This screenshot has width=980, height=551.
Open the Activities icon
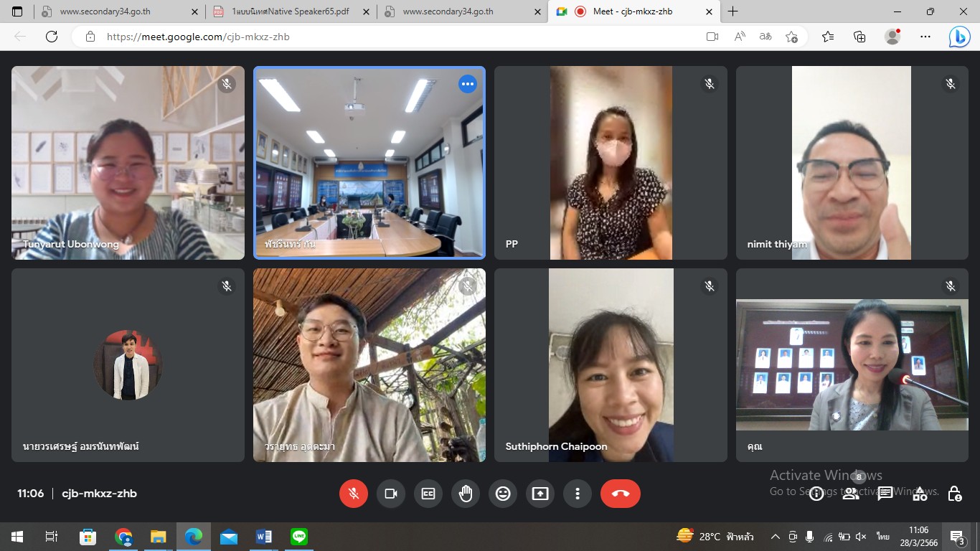(920, 494)
